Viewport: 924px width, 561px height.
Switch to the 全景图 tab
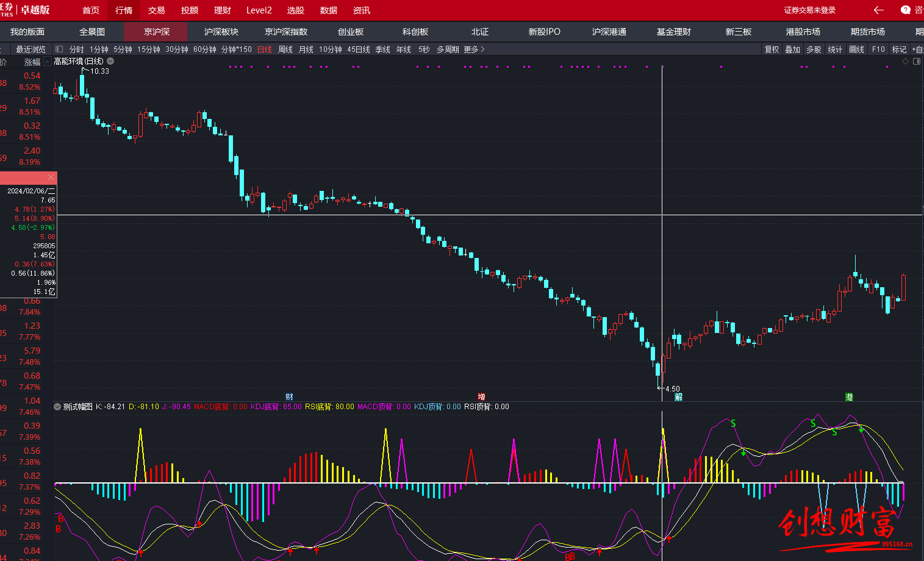tap(92, 32)
